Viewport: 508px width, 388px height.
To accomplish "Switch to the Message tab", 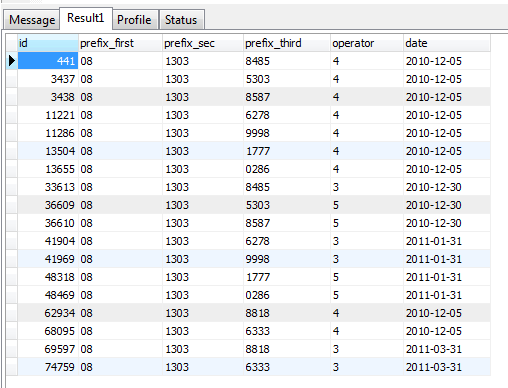I will pos(32,20).
